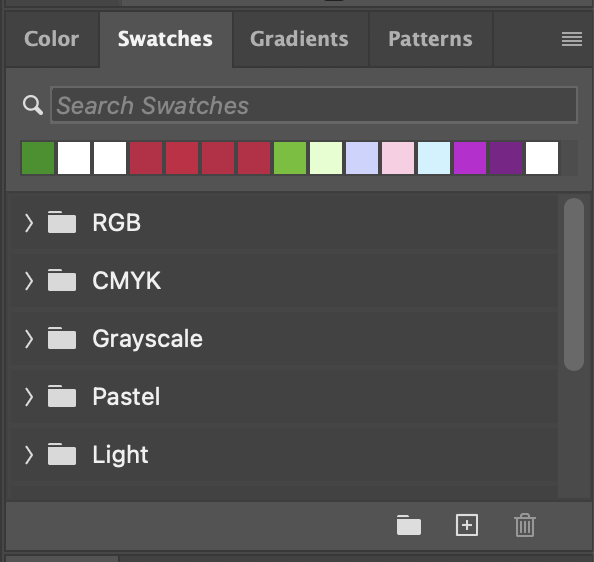This screenshot has height=562, width=594.
Task: Switch to the Color tab
Action: click(52, 39)
